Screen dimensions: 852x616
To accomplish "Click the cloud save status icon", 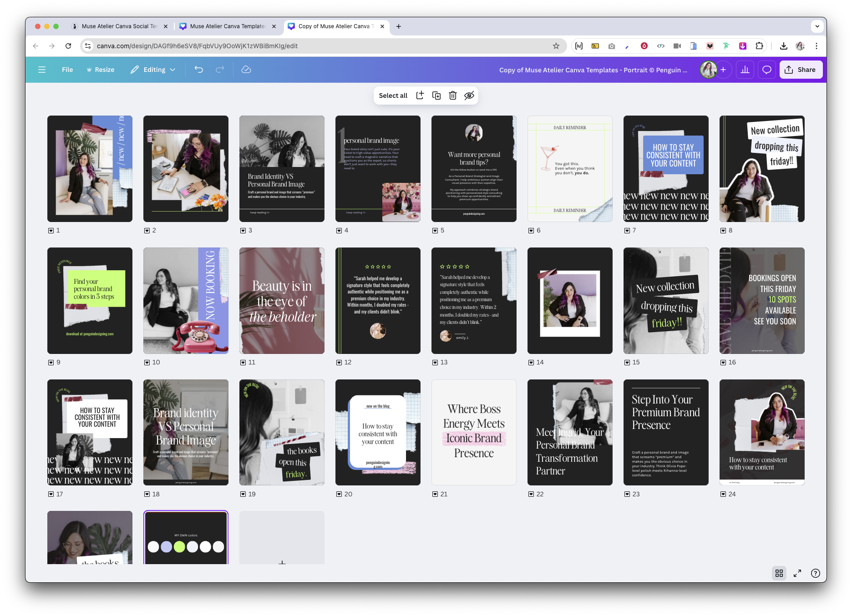I will click(x=246, y=70).
